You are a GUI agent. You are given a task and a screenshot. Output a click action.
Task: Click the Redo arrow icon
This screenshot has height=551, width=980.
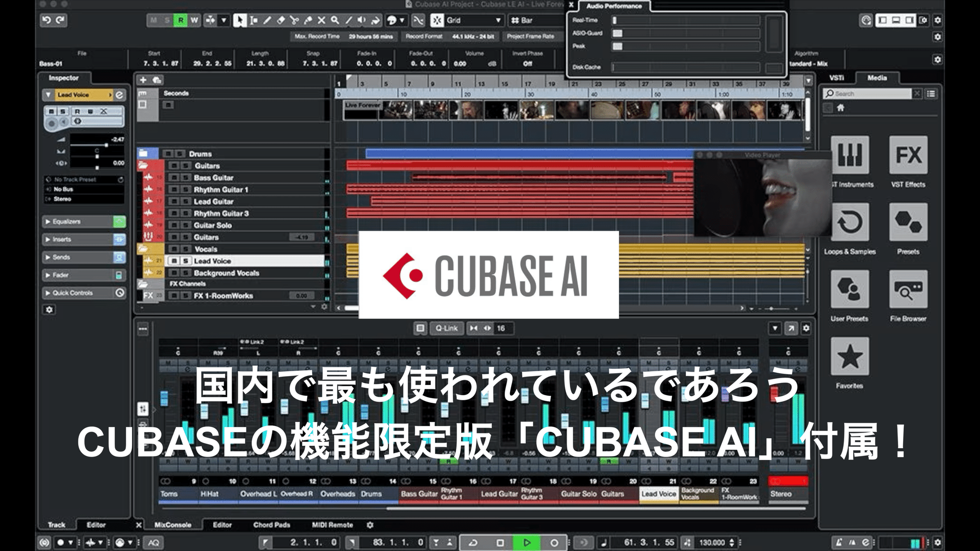pyautogui.click(x=60, y=20)
